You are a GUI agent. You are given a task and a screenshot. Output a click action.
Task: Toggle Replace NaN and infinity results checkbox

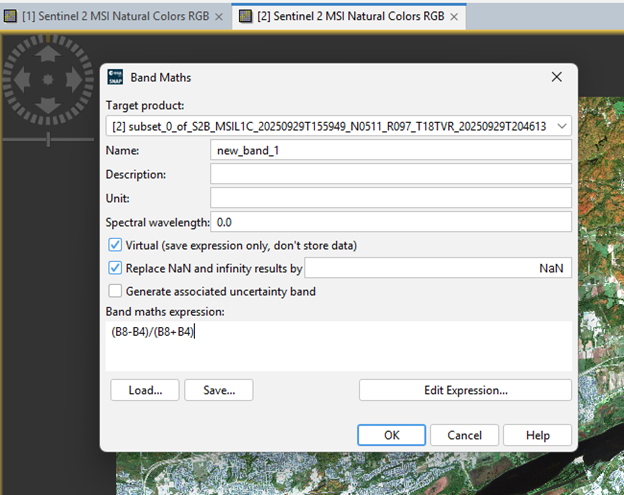115,268
